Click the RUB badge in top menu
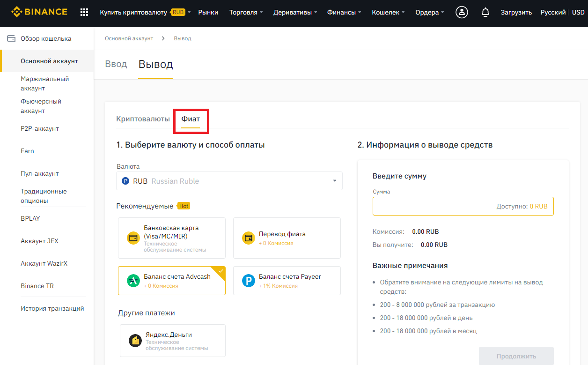Viewport: 588px width, 365px height. 178,12
